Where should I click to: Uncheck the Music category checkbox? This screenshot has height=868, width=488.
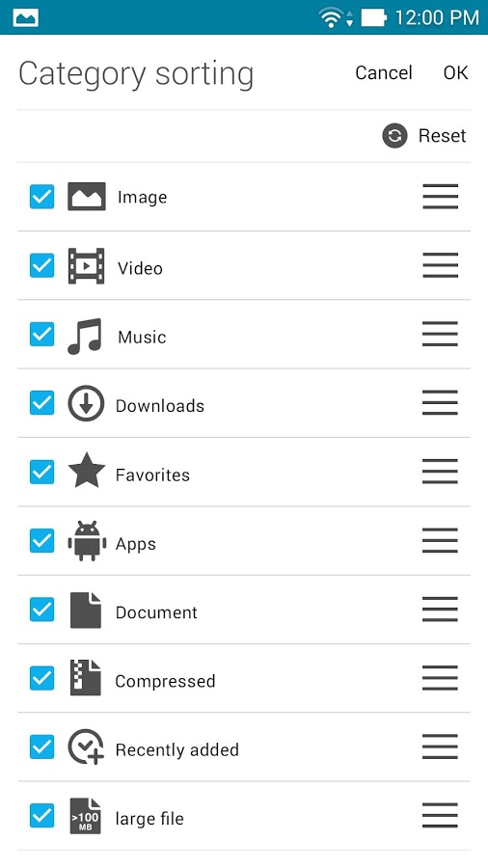coord(42,335)
